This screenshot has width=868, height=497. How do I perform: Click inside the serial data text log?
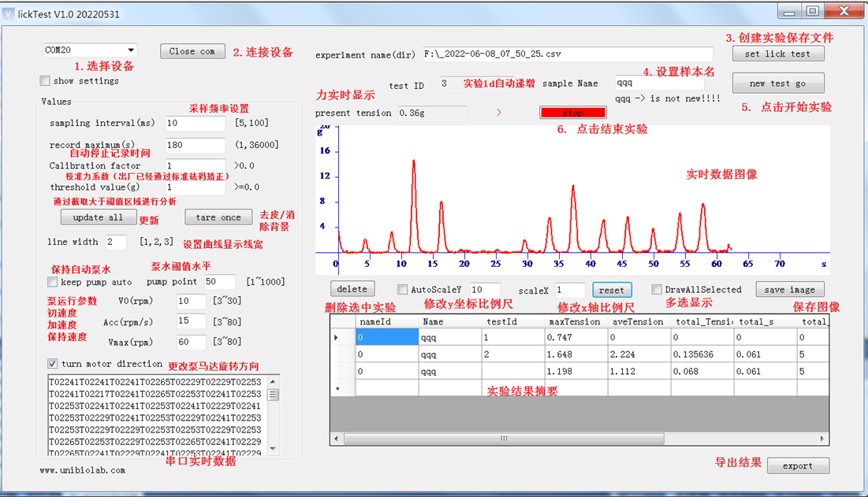click(158, 416)
